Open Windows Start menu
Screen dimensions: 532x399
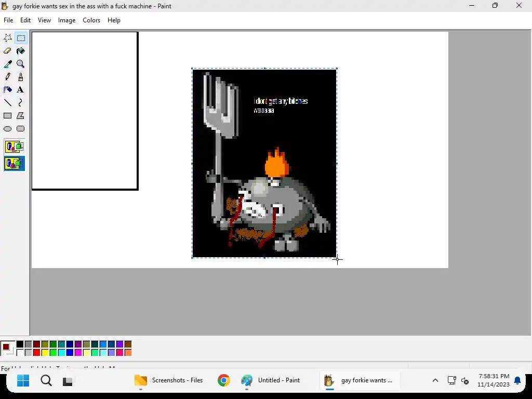click(23, 380)
